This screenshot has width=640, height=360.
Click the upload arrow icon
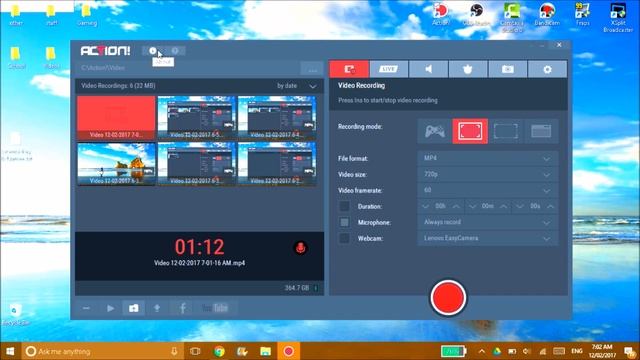coord(157,308)
